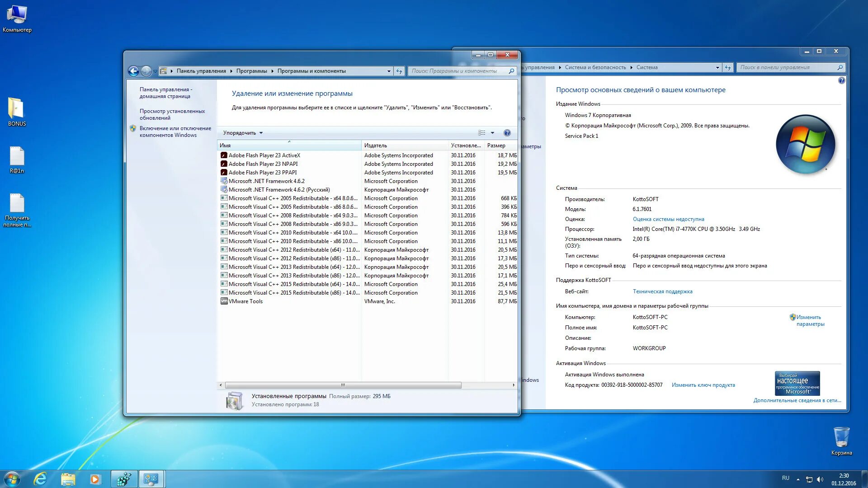This screenshot has height=488, width=868.
Task: Expand address bar history dropdown in Programs window
Action: tap(389, 71)
